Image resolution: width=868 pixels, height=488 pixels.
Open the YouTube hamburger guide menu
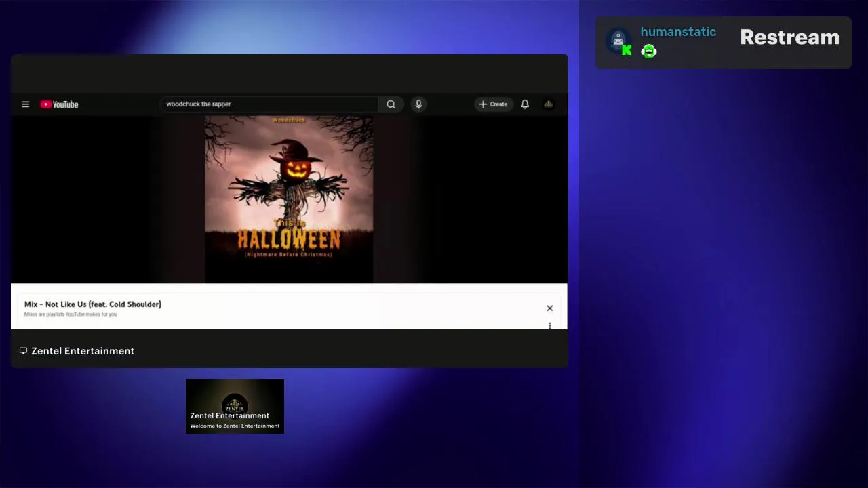25,104
